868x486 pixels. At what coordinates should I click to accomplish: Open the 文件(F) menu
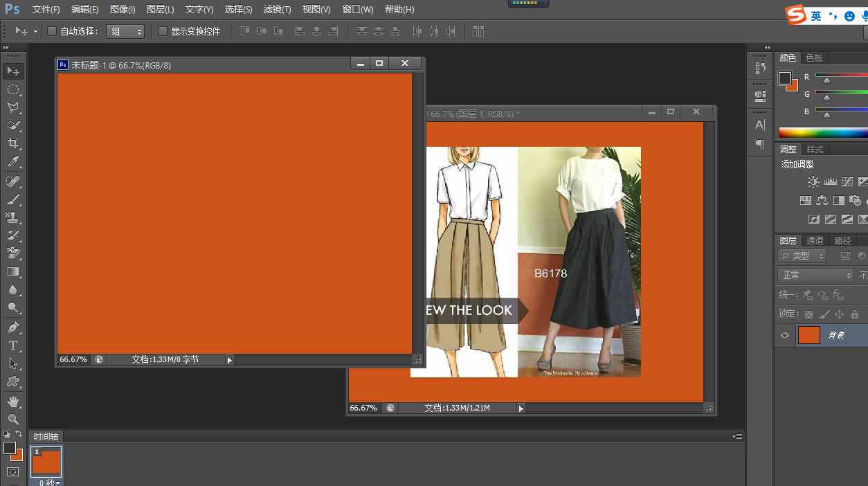tap(46, 10)
